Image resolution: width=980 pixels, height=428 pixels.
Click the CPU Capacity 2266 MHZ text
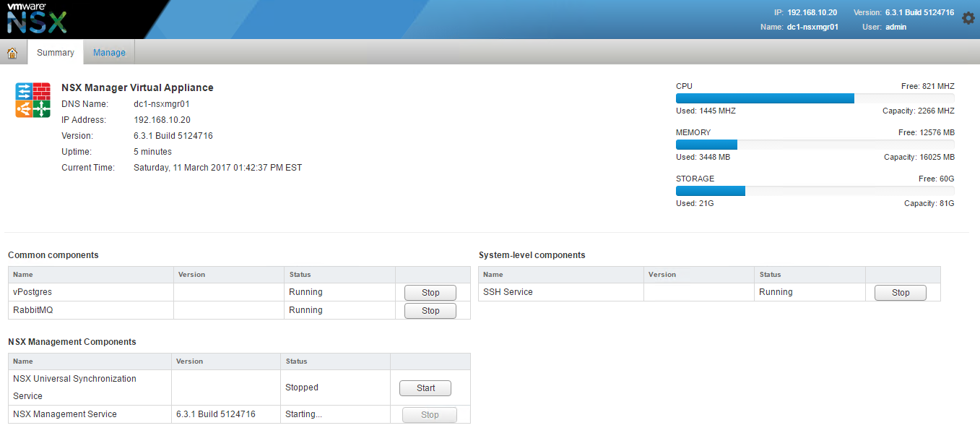[919, 111]
